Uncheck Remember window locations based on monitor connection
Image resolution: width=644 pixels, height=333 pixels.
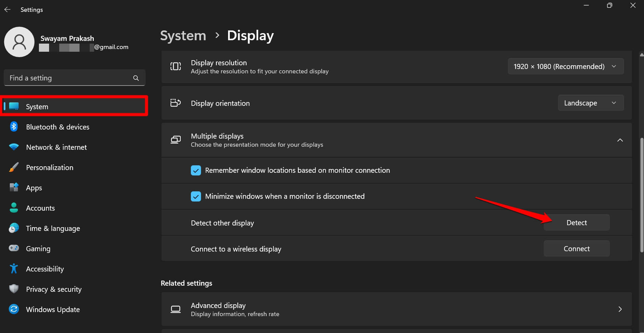tap(196, 170)
